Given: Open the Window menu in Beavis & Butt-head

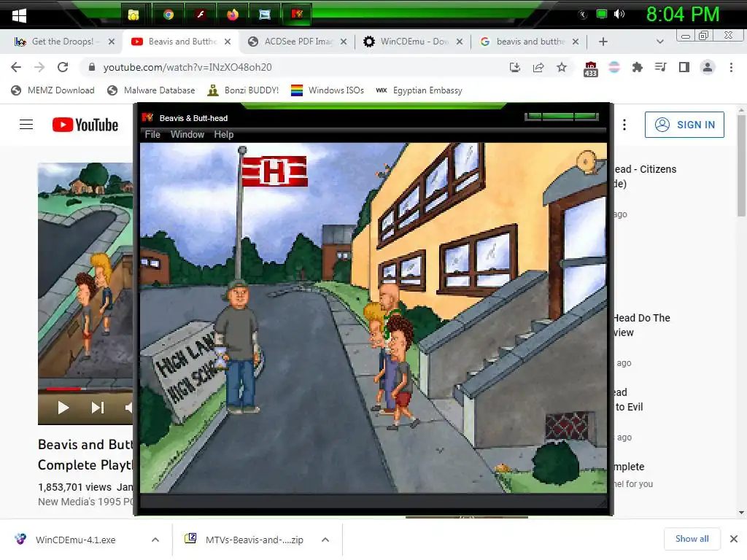Looking at the screenshot, I should click(187, 135).
